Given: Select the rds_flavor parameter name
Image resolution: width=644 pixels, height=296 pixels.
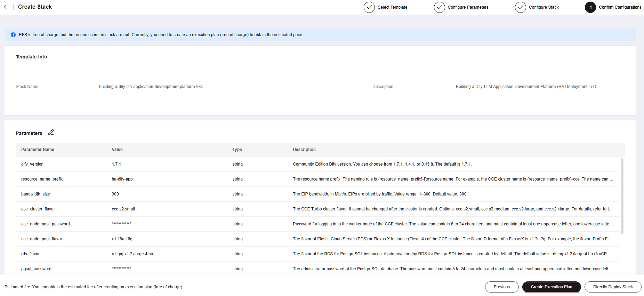Looking at the screenshot, I should point(30,254).
